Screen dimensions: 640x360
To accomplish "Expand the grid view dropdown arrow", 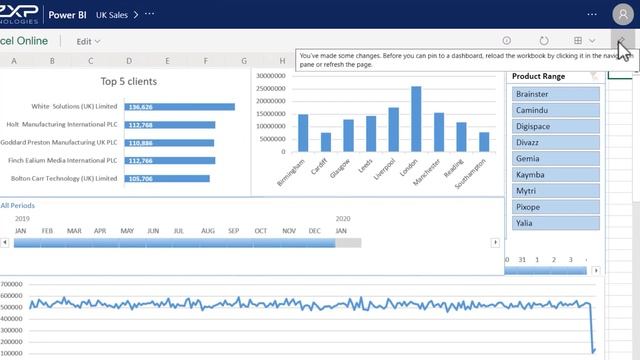I will click(592, 41).
